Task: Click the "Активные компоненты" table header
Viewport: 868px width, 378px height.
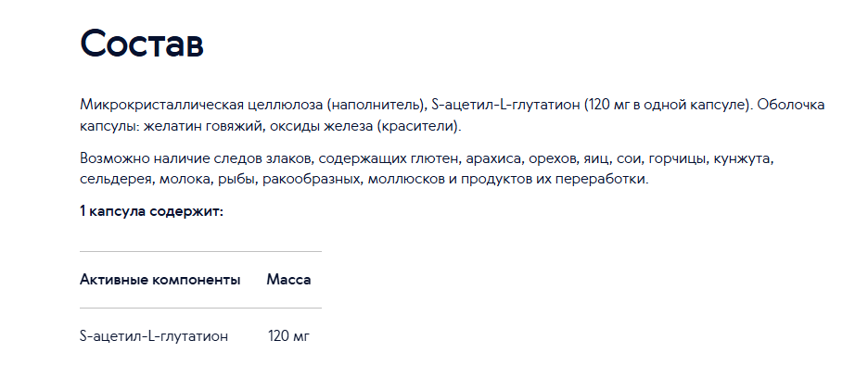Action: (x=160, y=280)
